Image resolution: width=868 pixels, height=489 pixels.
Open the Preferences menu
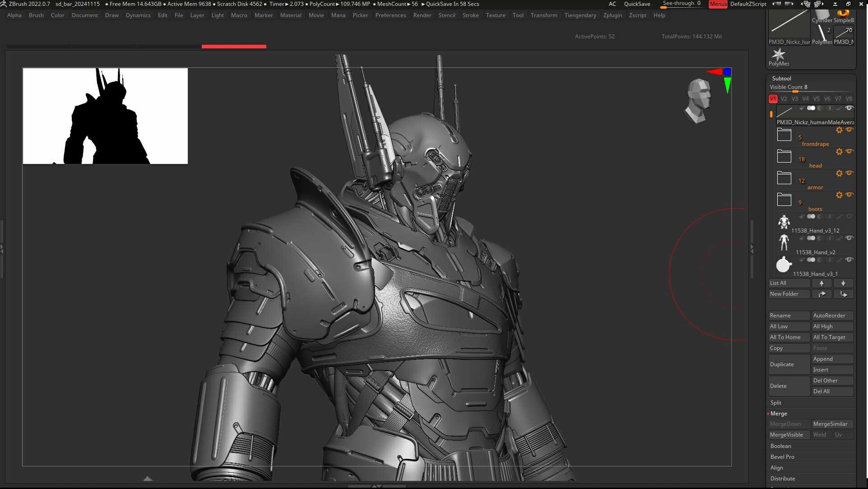pos(390,15)
